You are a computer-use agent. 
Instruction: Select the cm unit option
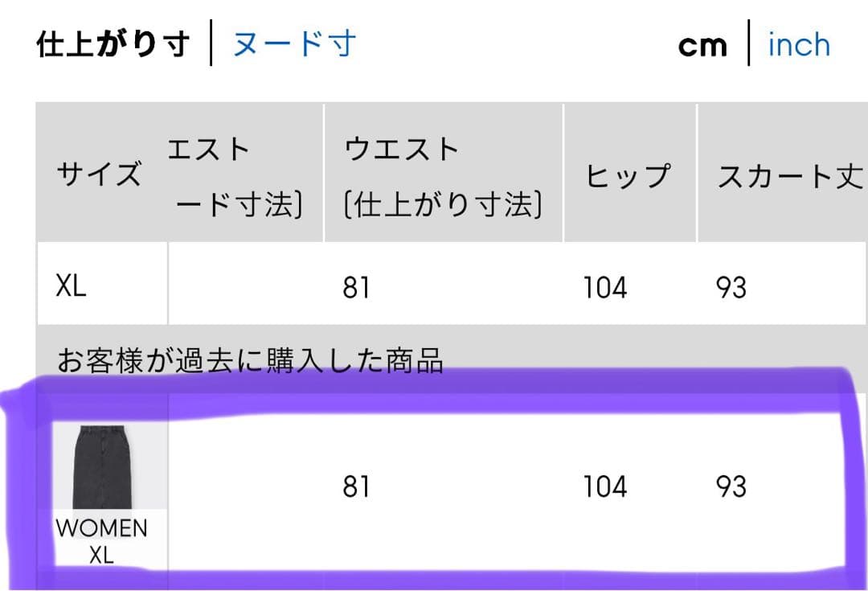(702, 46)
